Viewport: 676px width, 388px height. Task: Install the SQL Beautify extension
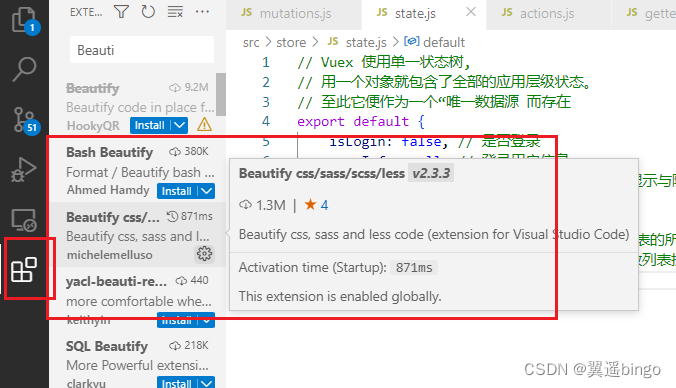[176, 383]
